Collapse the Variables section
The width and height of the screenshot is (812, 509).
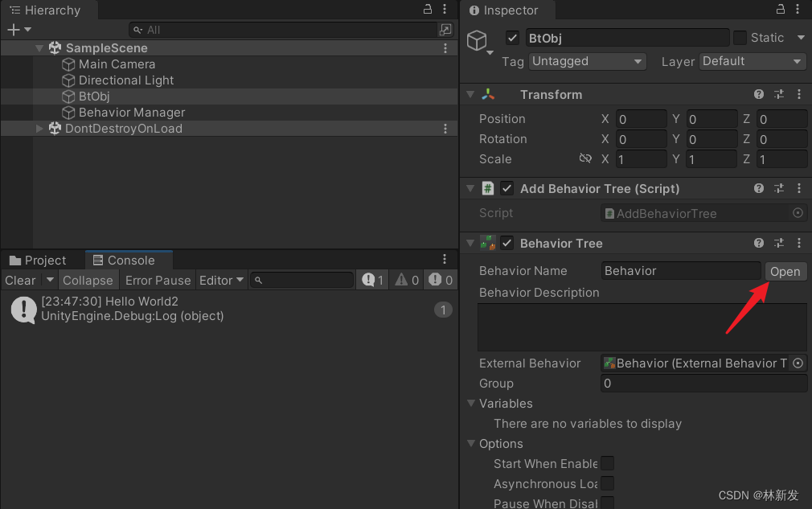pos(471,403)
